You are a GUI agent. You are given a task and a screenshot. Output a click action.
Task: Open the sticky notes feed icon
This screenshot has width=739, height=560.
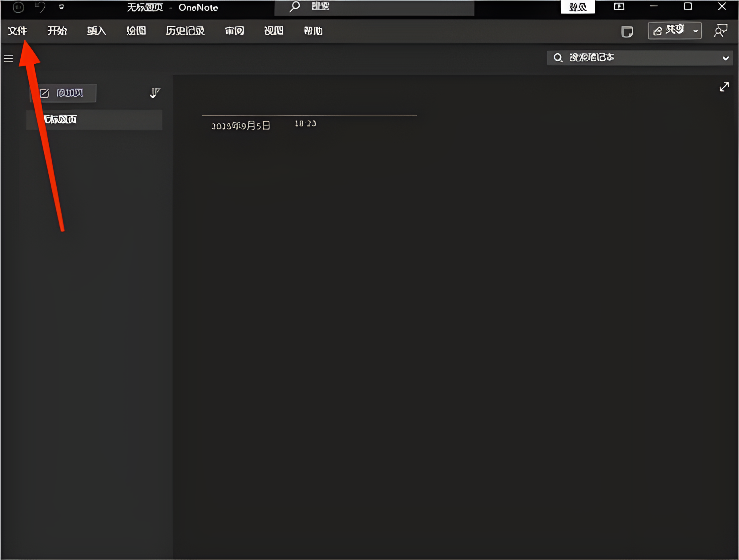tap(627, 32)
